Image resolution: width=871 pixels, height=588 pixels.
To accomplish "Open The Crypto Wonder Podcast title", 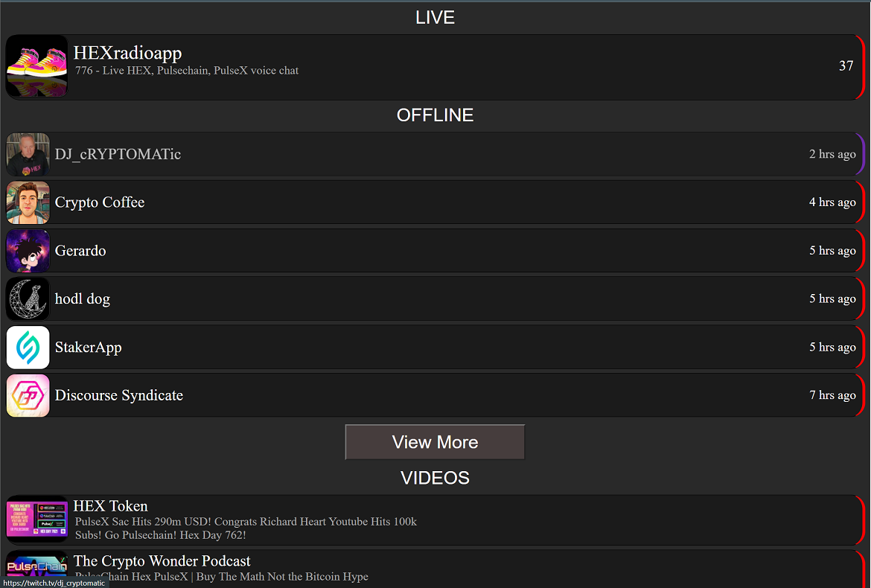I will point(162,560).
